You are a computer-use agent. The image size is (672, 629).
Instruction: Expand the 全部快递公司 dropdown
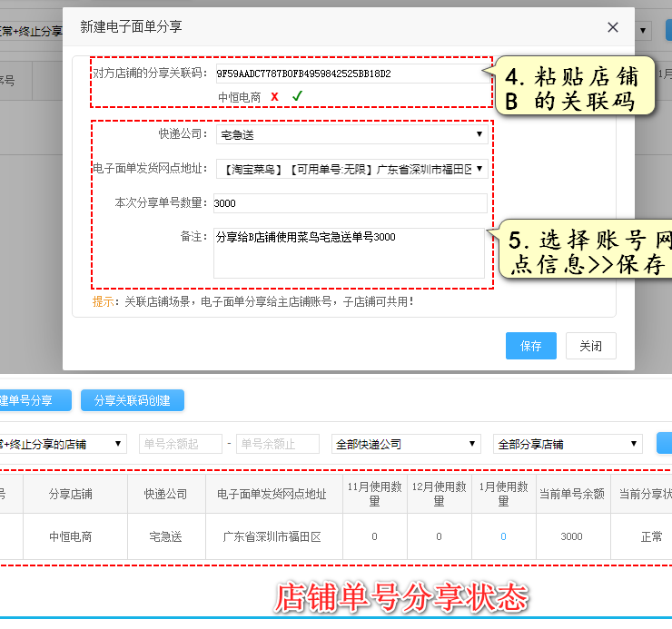coord(405,444)
